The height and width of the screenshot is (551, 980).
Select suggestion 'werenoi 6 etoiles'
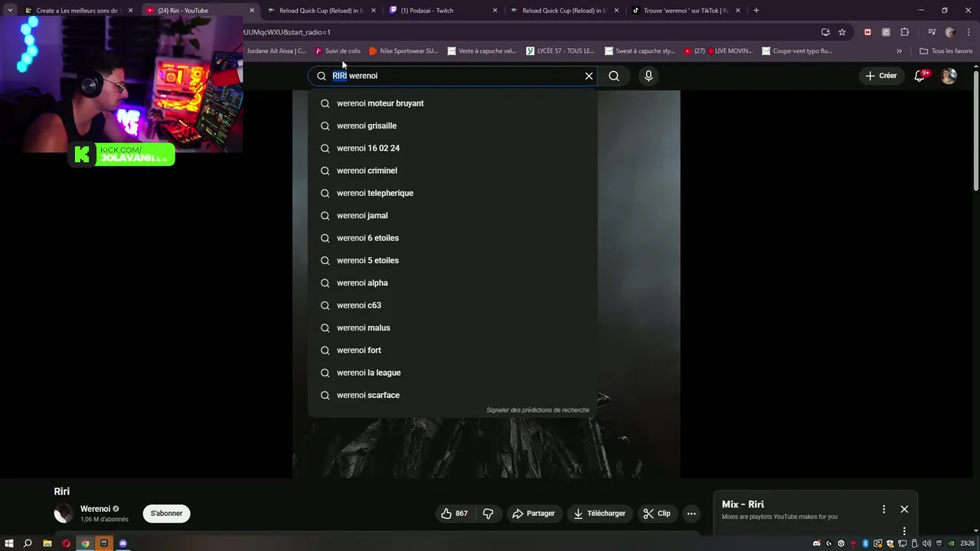coord(452,238)
